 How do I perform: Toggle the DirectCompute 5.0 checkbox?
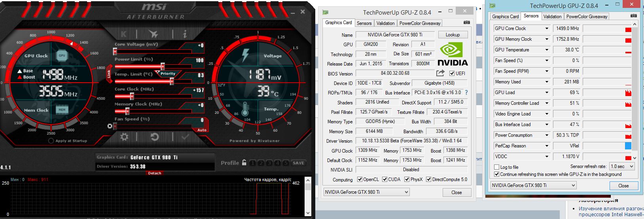[429, 179]
